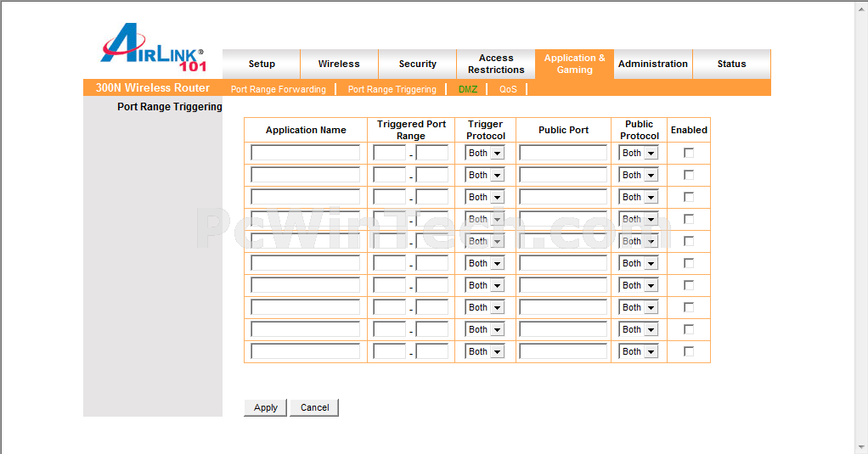Click the 'Trigger Protocol' column header
The width and height of the screenshot is (868, 454).
pyautogui.click(x=486, y=130)
